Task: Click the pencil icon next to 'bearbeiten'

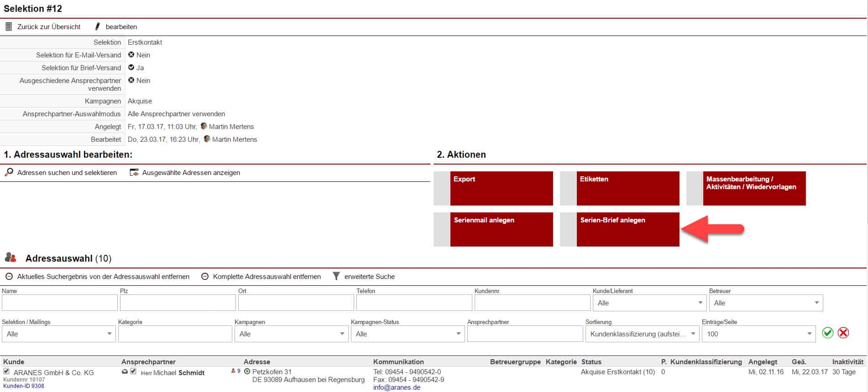Action: pyautogui.click(x=97, y=27)
